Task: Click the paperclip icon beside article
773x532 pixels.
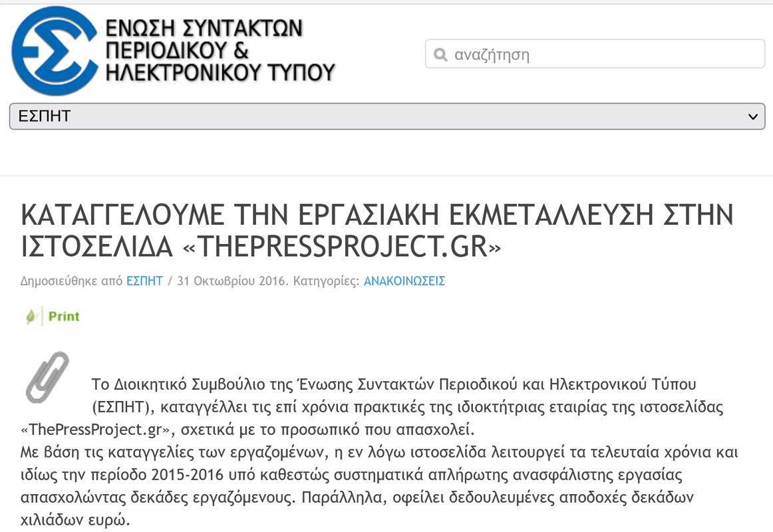Action: (47, 377)
